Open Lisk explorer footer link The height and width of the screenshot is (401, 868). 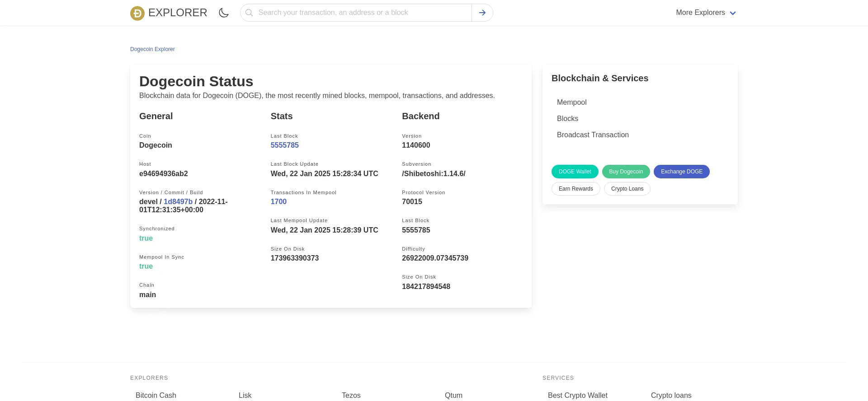click(245, 395)
